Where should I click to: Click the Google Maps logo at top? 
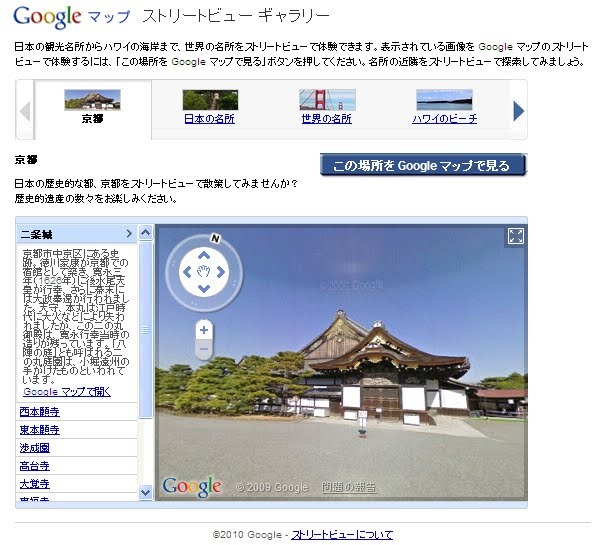click(71, 17)
